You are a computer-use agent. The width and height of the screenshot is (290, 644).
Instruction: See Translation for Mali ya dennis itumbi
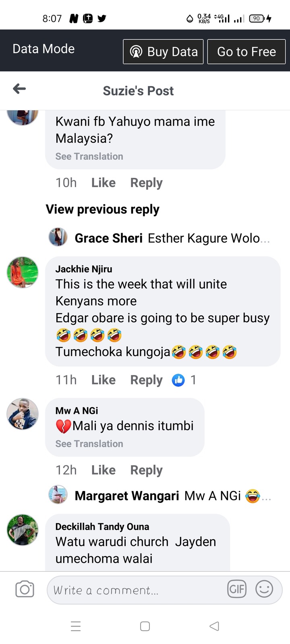tap(89, 444)
